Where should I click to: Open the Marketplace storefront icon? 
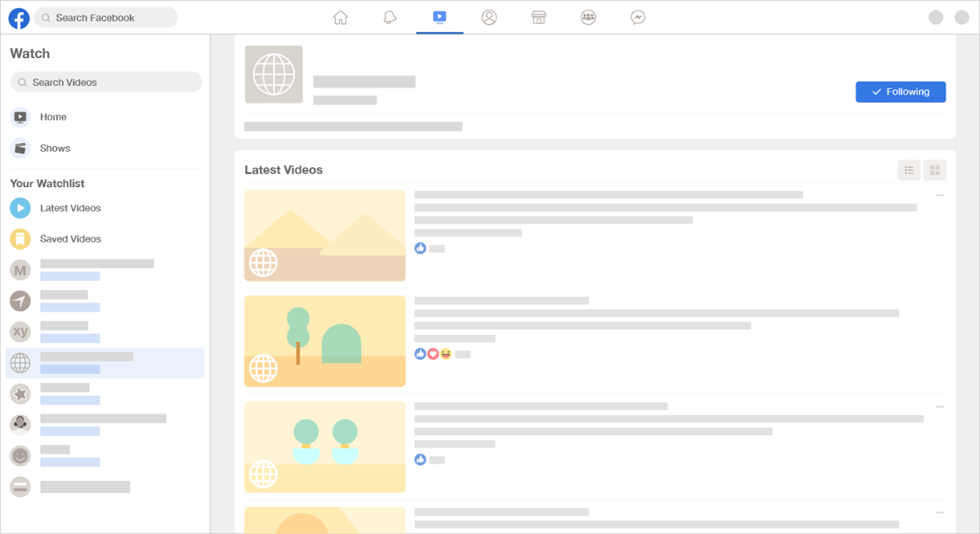pyautogui.click(x=538, y=17)
